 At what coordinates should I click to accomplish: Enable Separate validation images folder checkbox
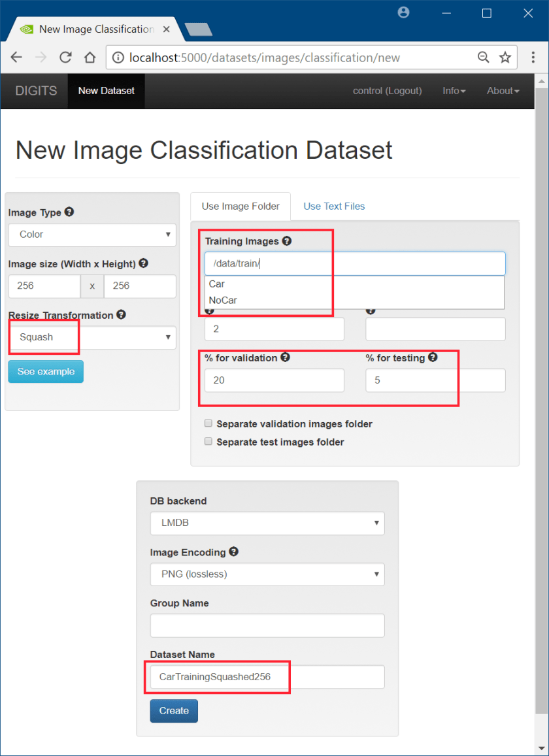pyautogui.click(x=208, y=423)
